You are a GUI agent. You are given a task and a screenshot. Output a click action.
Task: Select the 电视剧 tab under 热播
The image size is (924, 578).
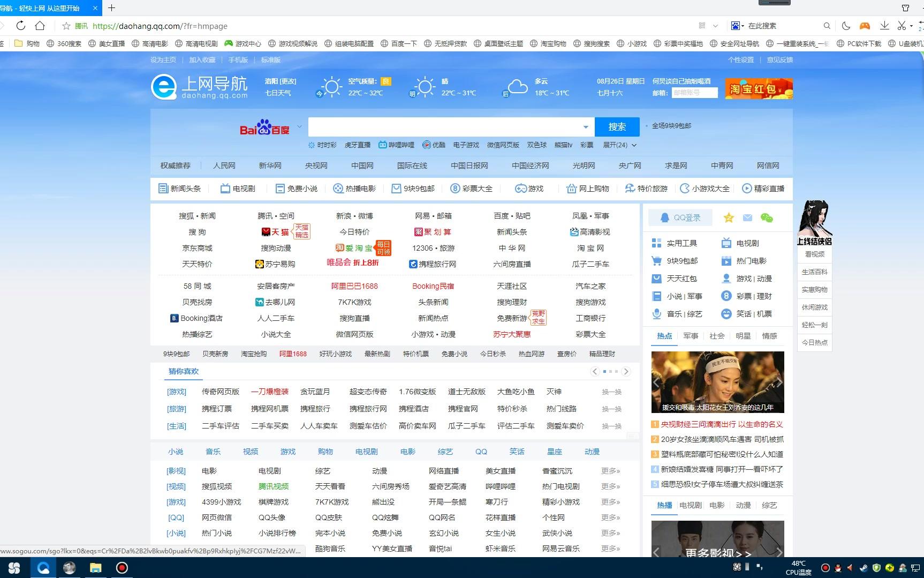[691, 505]
